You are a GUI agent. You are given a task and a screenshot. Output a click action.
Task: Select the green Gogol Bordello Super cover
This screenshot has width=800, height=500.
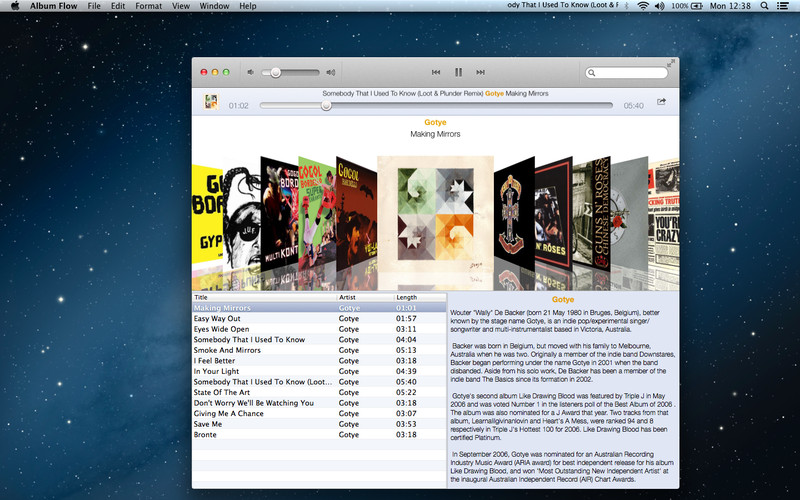tap(317, 214)
